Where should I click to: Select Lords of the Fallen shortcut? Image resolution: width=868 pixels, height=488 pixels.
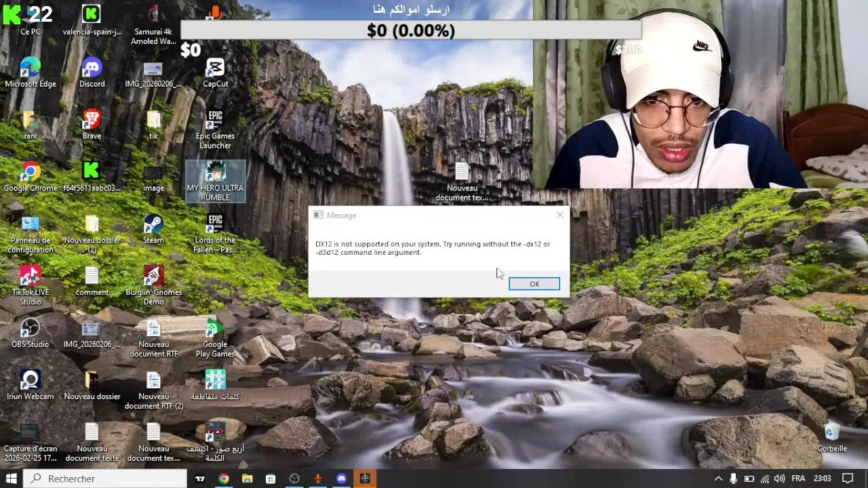click(x=215, y=234)
